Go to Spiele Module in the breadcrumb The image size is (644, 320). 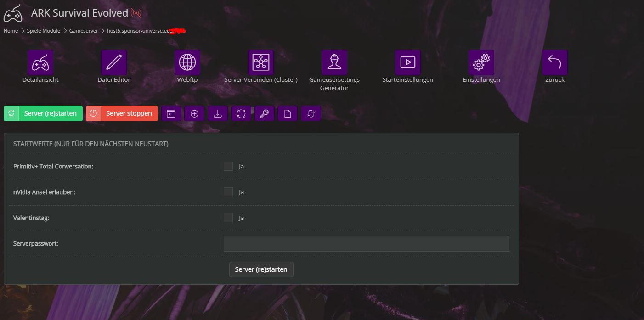click(x=44, y=31)
